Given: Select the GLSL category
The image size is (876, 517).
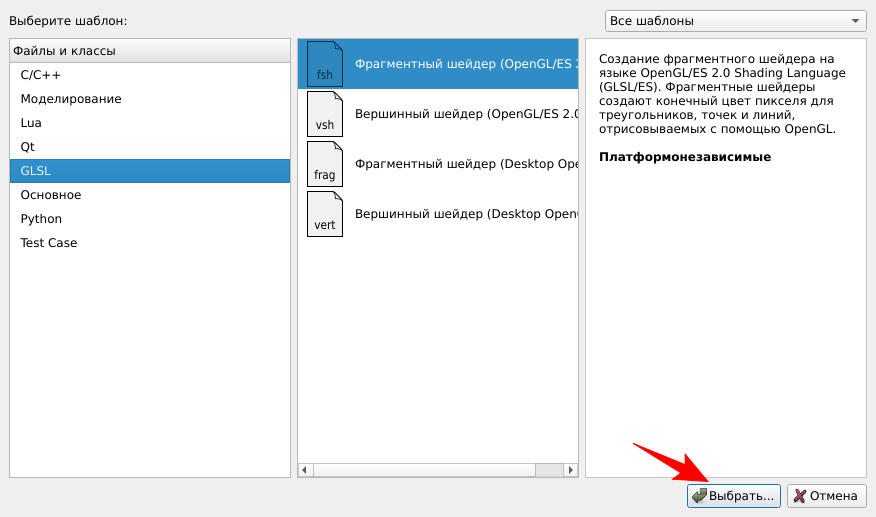Looking at the screenshot, I should (36, 171).
